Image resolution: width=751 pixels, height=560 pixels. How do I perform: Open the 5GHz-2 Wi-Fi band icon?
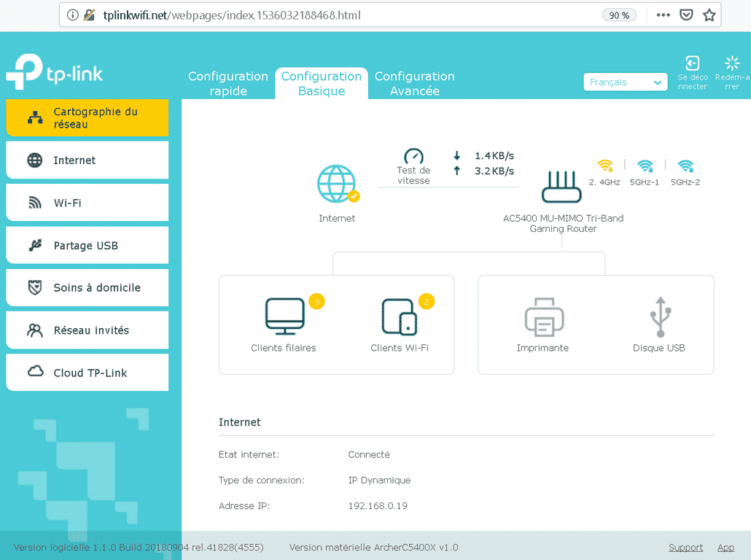(x=685, y=166)
